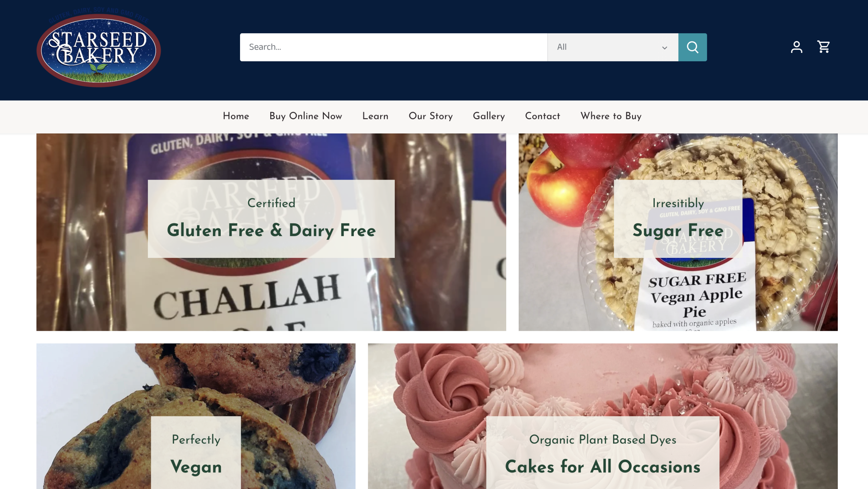The width and height of the screenshot is (868, 489).
Task: Click the Gluten Free & Dairy Free heading
Action: (x=271, y=230)
